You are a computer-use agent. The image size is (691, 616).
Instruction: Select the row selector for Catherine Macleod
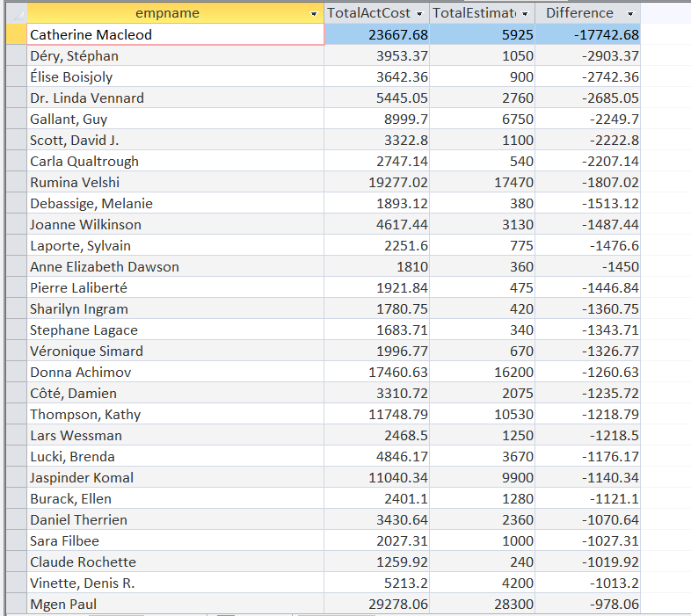tap(17, 34)
